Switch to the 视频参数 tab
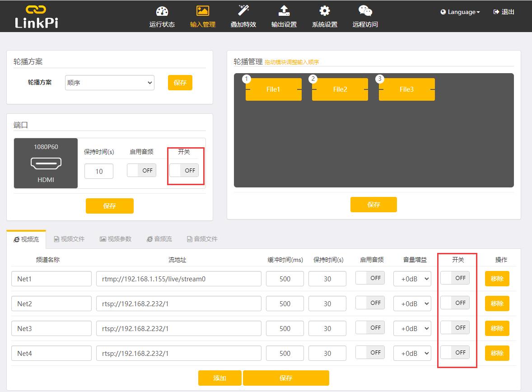 [x=115, y=239]
